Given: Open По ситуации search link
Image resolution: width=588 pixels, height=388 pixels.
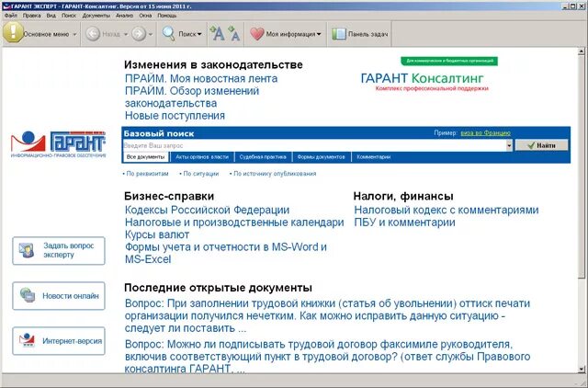Looking at the screenshot, I should coord(200,174).
